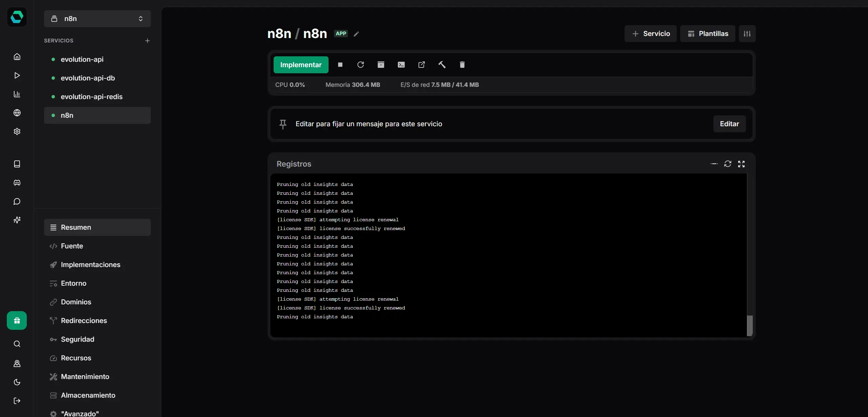Open the Mantenimiento tab
This screenshot has width=868, height=417.
pyautogui.click(x=97, y=377)
